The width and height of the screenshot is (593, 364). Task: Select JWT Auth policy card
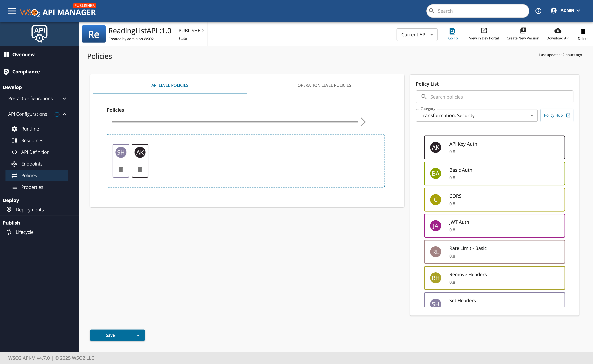click(494, 226)
